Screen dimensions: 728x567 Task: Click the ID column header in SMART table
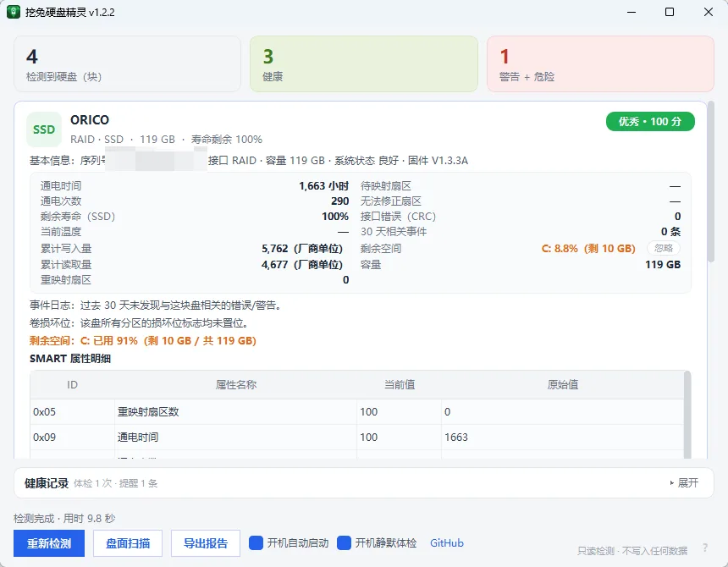pyautogui.click(x=73, y=385)
